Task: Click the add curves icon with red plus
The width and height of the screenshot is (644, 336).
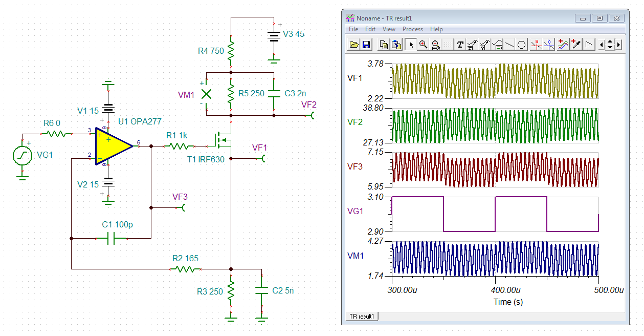Action: click(564, 45)
